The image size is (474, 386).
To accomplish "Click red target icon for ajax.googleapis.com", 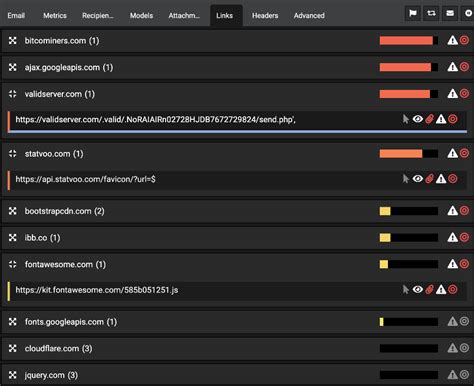I will [464, 67].
